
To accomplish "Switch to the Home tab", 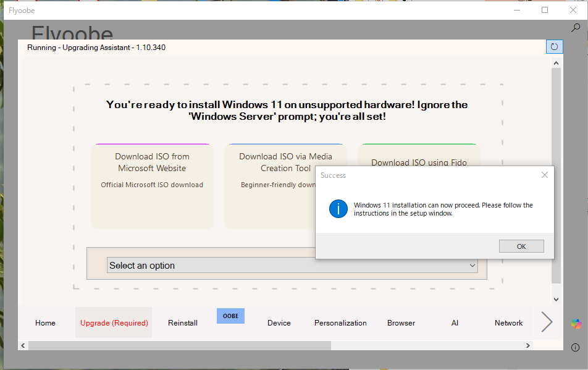I will pyautogui.click(x=45, y=323).
